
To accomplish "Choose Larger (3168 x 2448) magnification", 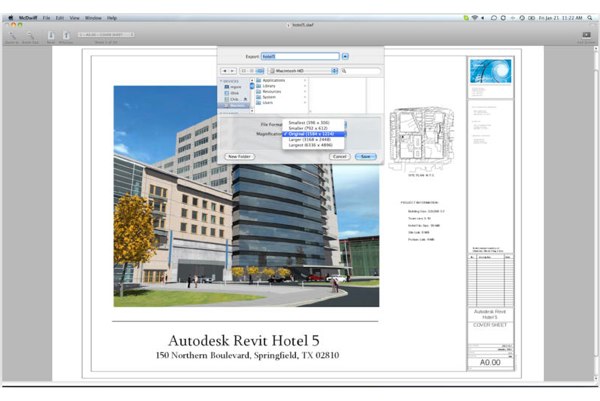I will tap(313, 140).
